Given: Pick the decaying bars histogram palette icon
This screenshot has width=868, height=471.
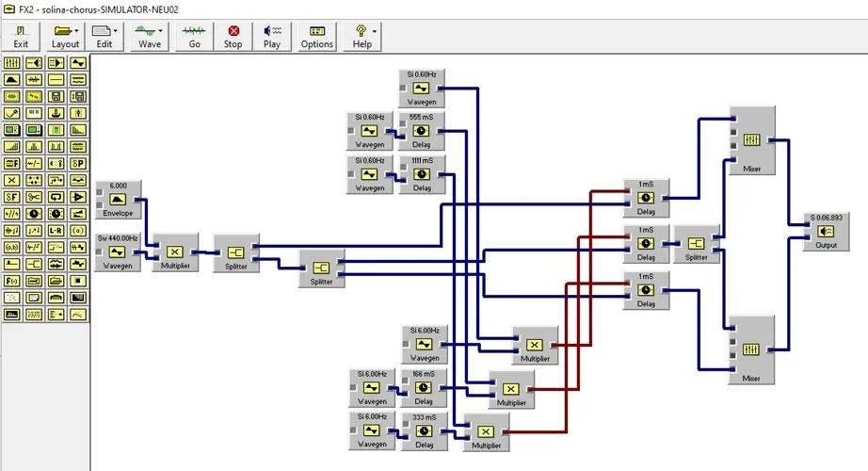Looking at the screenshot, I should point(78,130).
